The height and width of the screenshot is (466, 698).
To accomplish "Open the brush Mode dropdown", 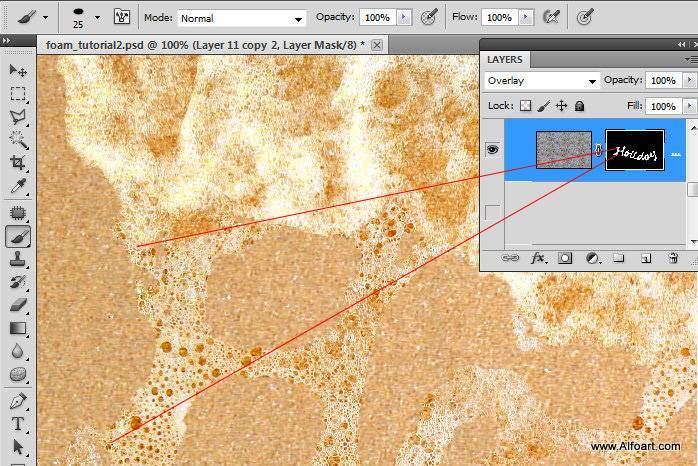I will coord(242,18).
